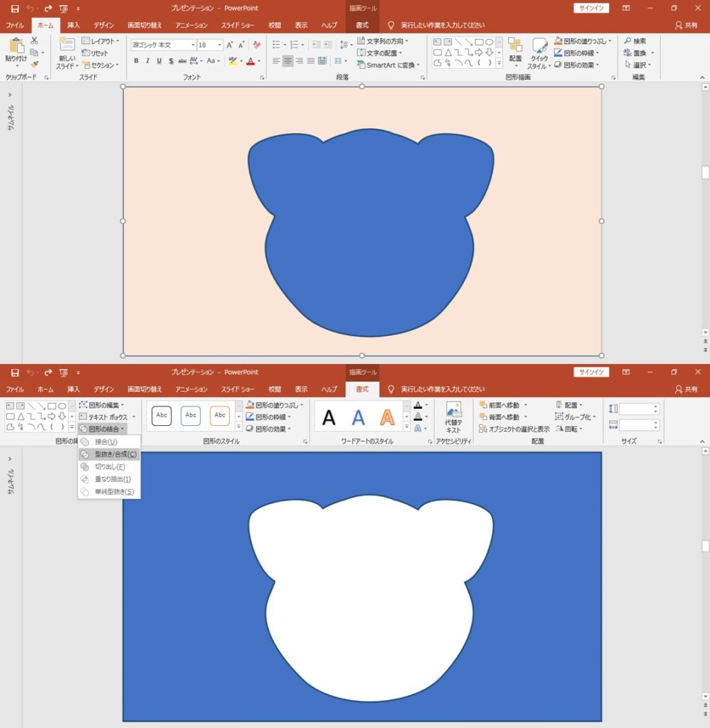Click オブジェクトの選択と表示 button
Viewport: 710px width, 728px height.
click(x=514, y=429)
